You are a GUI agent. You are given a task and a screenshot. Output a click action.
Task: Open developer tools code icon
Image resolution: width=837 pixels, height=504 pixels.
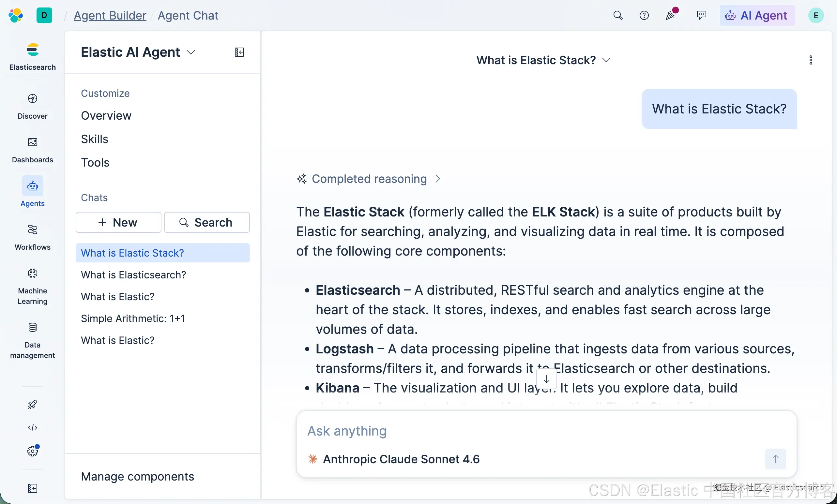[x=33, y=428]
